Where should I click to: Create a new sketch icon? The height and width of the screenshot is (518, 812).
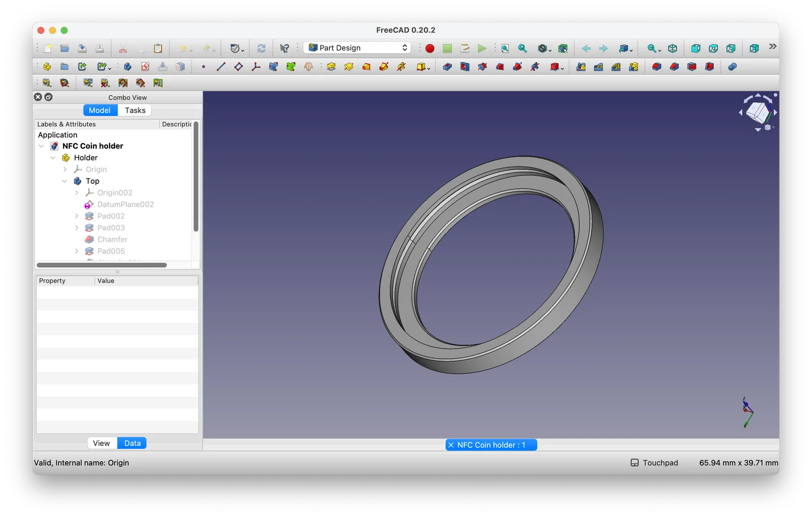point(145,67)
